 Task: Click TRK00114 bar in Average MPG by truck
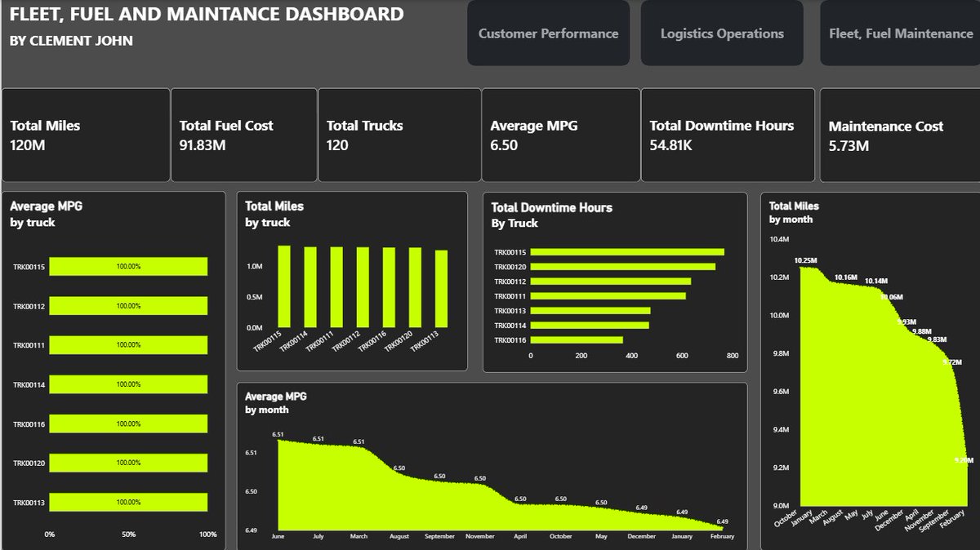[128, 384]
